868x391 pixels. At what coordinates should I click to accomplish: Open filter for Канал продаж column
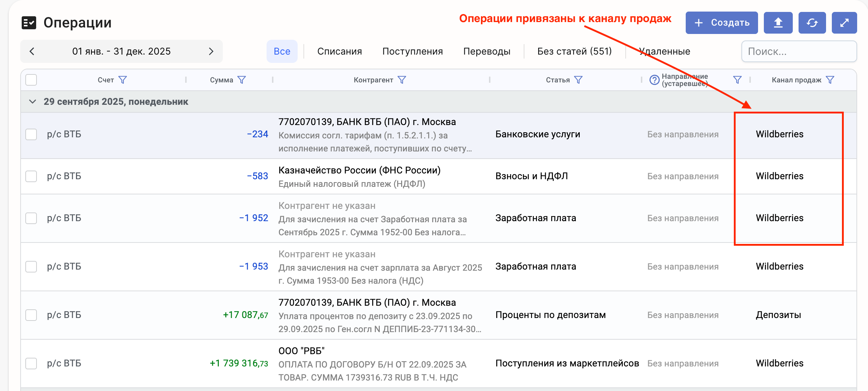click(830, 80)
